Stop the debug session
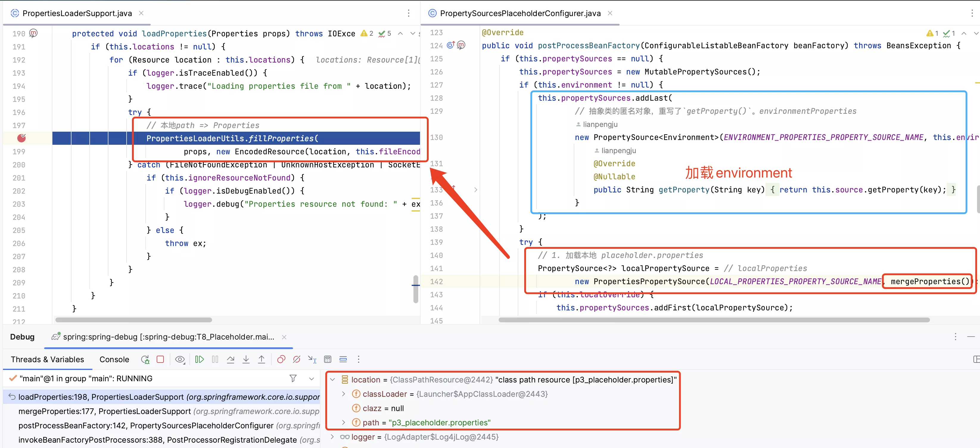The image size is (980, 448). pos(160,360)
